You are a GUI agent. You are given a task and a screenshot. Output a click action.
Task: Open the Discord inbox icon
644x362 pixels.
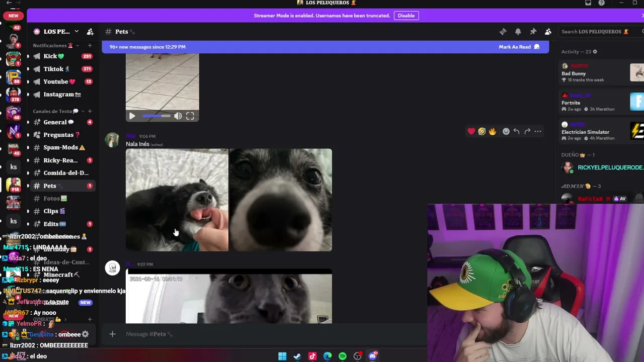[588, 3]
